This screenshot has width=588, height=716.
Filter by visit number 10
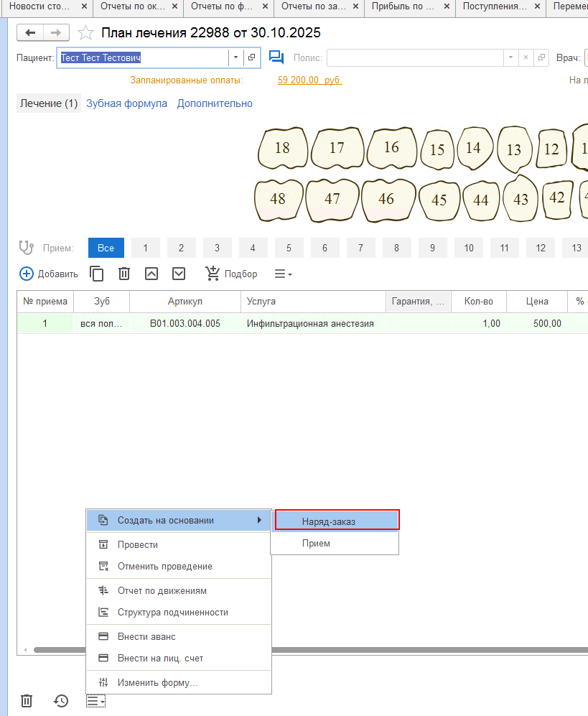[x=469, y=248]
